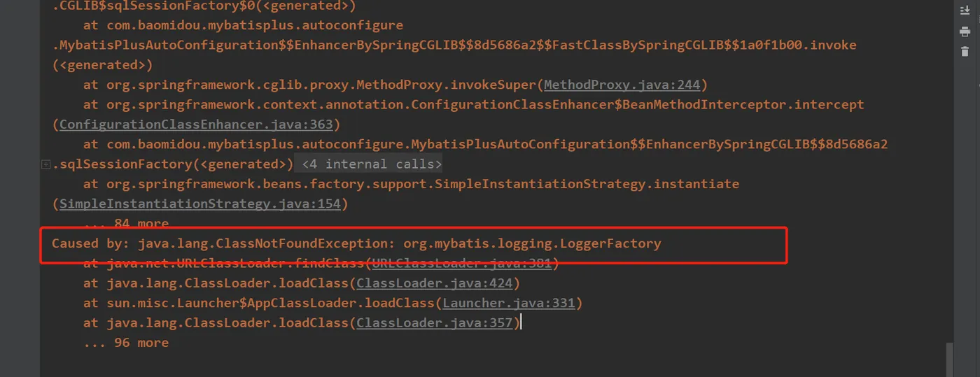This screenshot has width=980, height=377.
Task: Clear the console with the trash icon
Action: [965, 52]
